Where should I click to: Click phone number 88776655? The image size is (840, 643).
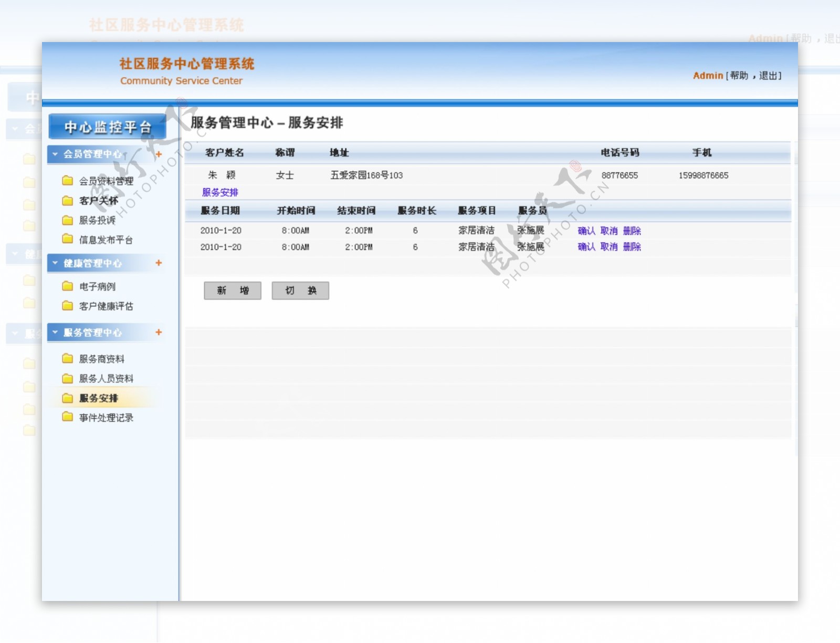tap(619, 175)
